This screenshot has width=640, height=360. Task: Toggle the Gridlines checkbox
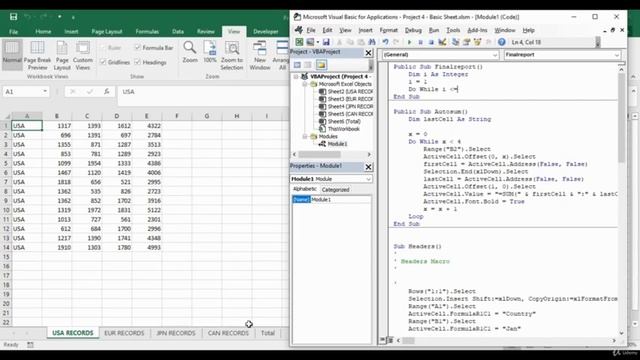click(x=103, y=62)
